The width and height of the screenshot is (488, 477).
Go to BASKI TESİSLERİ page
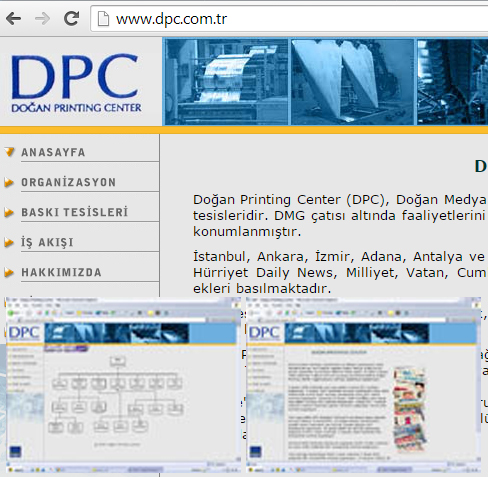[x=75, y=212]
